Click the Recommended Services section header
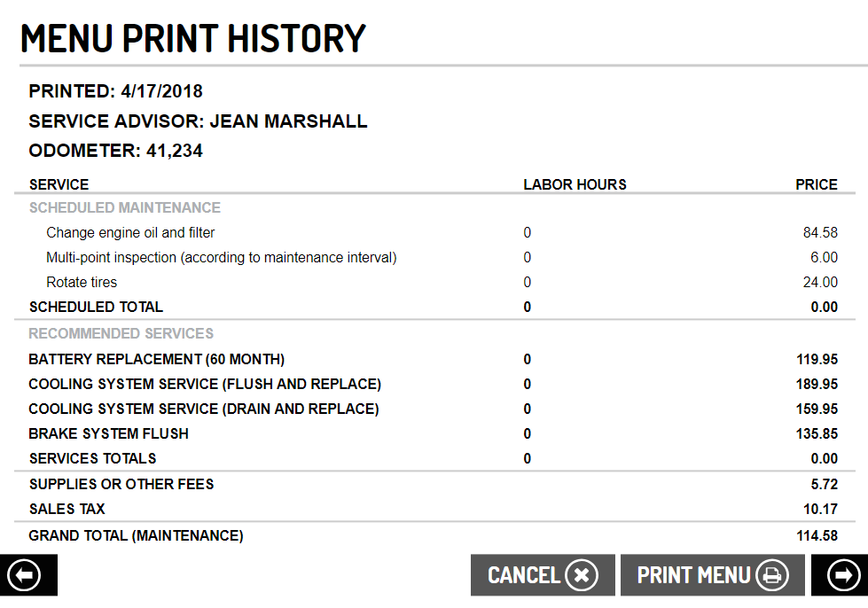Screen dimensions: 868x608 (x=121, y=334)
